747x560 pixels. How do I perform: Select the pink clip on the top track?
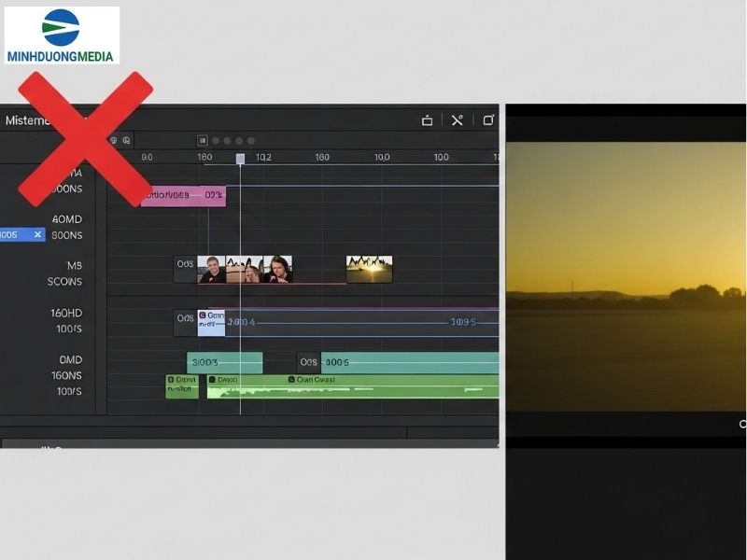(183, 196)
